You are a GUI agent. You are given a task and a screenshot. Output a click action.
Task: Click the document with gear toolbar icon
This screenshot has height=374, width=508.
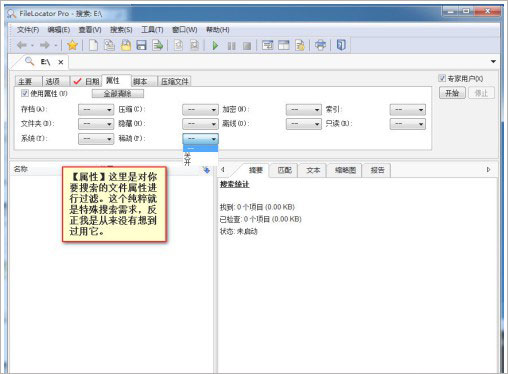tap(300, 45)
